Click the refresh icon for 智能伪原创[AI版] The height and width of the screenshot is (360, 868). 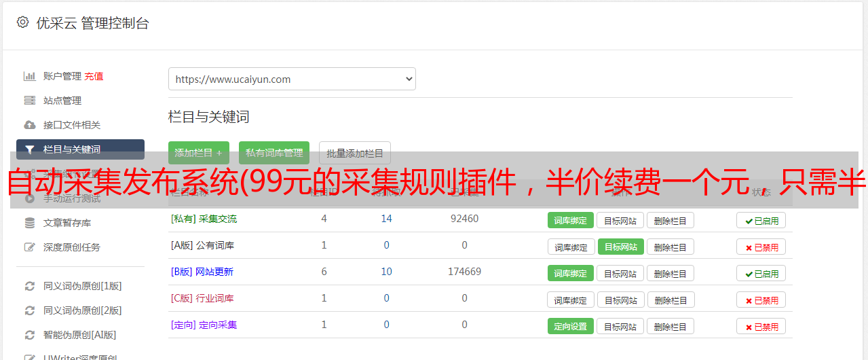coord(30,335)
